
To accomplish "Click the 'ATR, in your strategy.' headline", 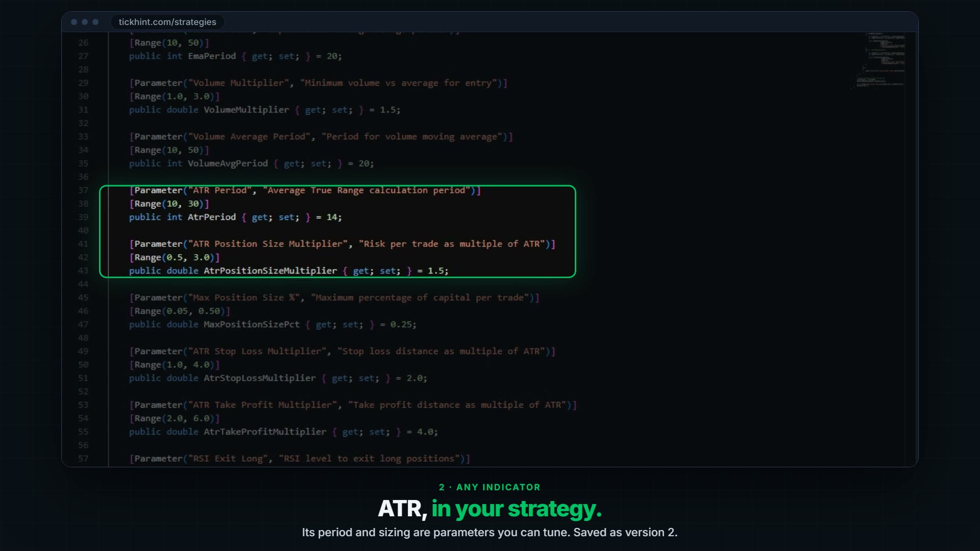I will (489, 509).
